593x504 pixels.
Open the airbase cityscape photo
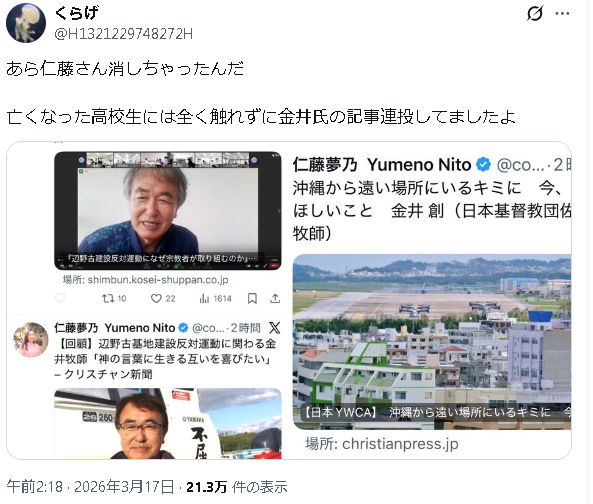432,342
